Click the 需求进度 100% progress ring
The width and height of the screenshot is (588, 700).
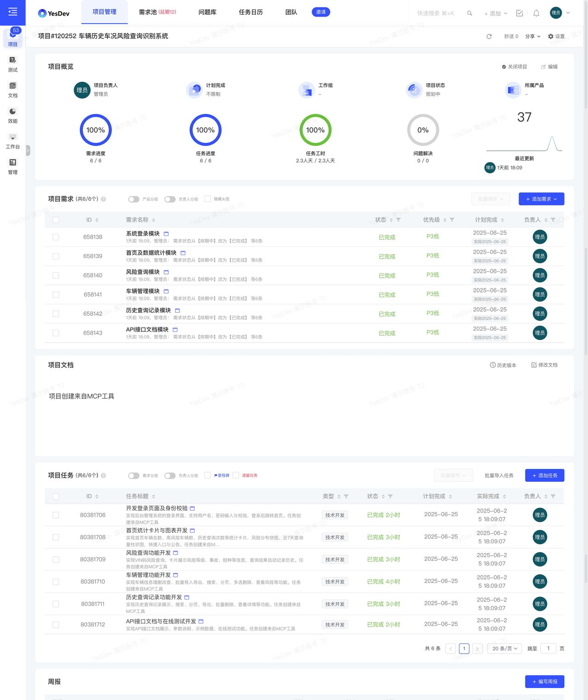click(x=96, y=130)
